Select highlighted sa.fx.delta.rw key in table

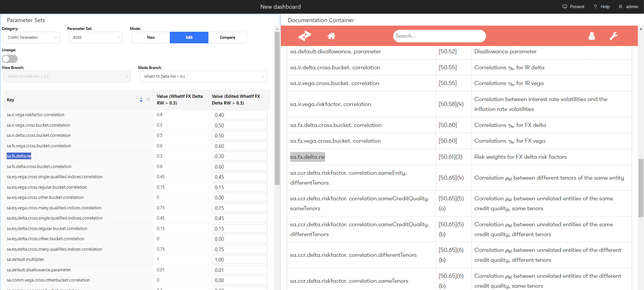[19, 156]
